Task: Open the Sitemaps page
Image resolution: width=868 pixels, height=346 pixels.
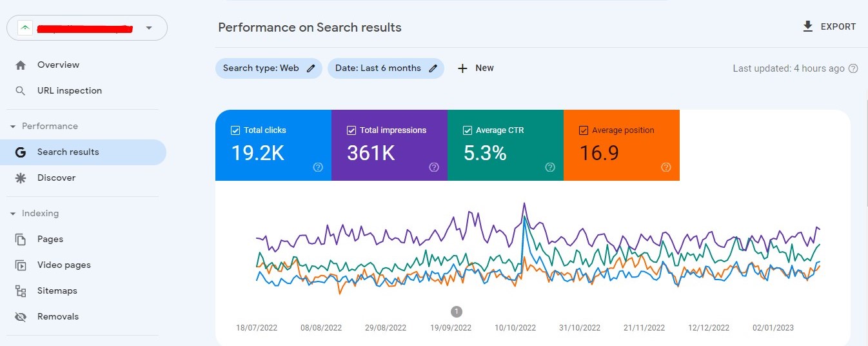Action: 57,291
